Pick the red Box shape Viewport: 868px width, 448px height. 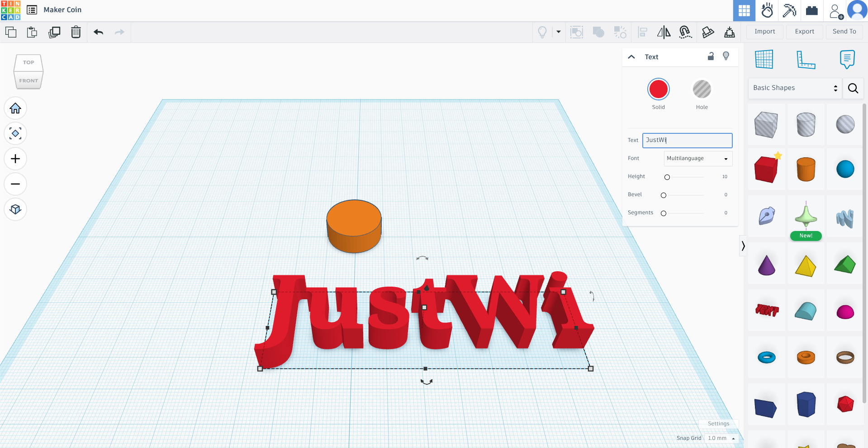(x=766, y=169)
